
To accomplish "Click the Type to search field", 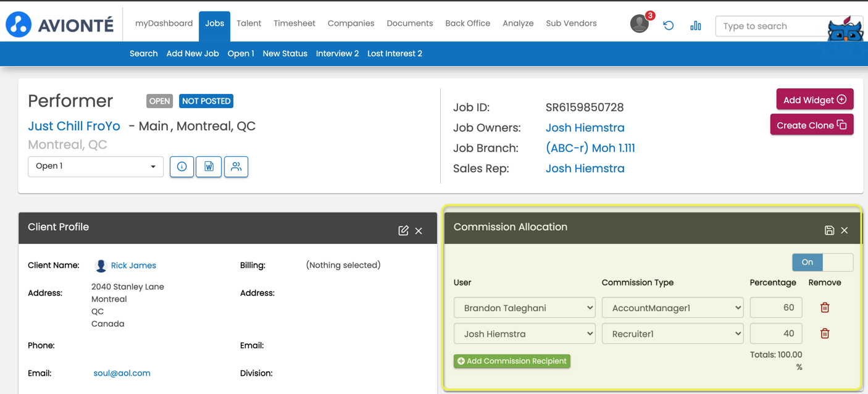I will point(772,26).
